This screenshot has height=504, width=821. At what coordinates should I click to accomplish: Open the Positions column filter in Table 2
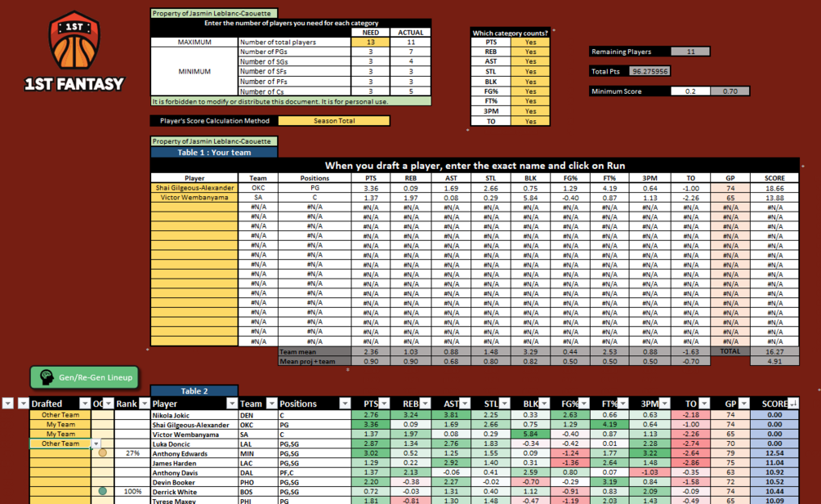click(x=345, y=404)
